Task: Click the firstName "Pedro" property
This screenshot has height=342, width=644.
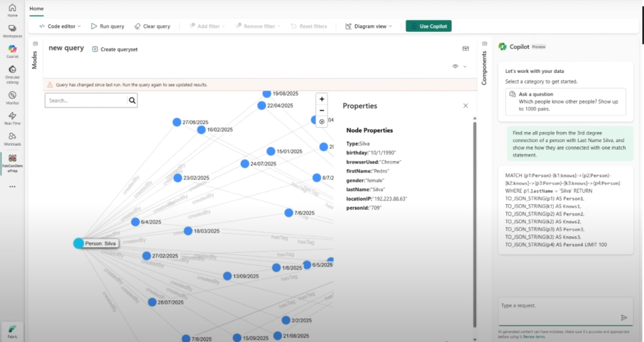Action: 367,171
